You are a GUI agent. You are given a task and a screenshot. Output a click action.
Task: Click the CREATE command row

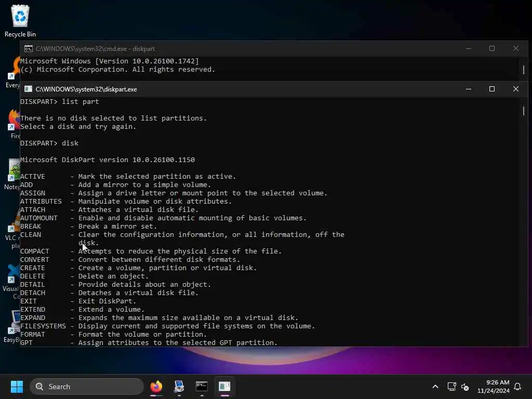pyautogui.click(x=138, y=268)
